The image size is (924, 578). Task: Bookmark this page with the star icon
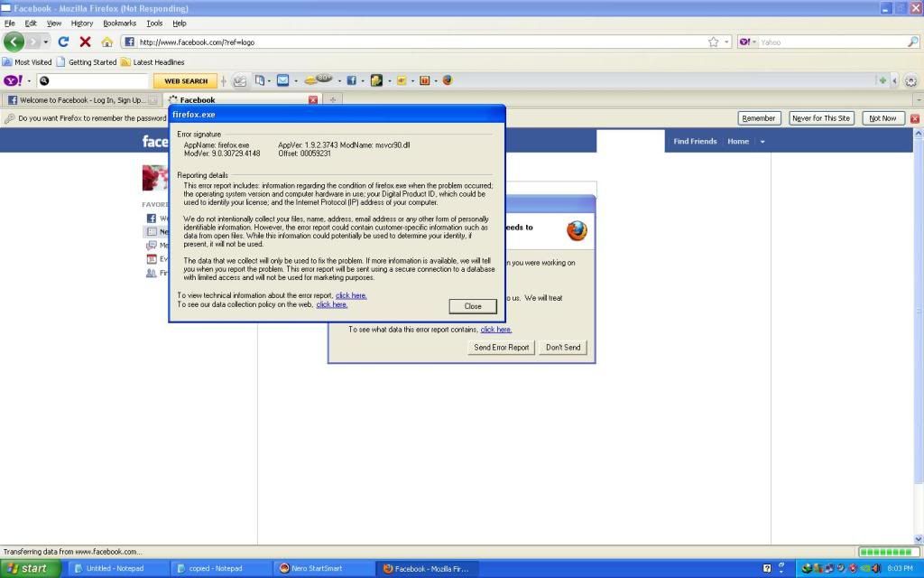(714, 42)
